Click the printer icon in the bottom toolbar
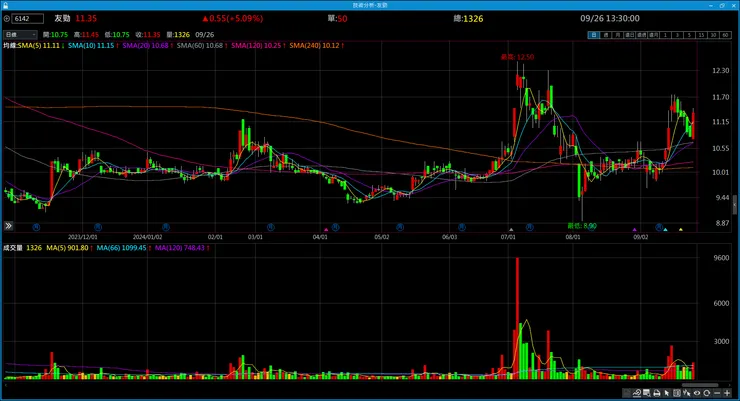The height and width of the screenshot is (401, 740). [656, 393]
